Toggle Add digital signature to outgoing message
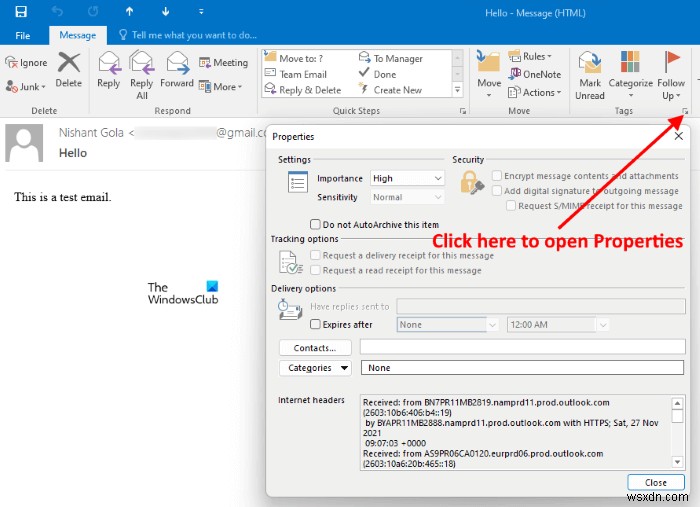Image resolution: width=700 pixels, height=507 pixels. [x=496, y=191]
